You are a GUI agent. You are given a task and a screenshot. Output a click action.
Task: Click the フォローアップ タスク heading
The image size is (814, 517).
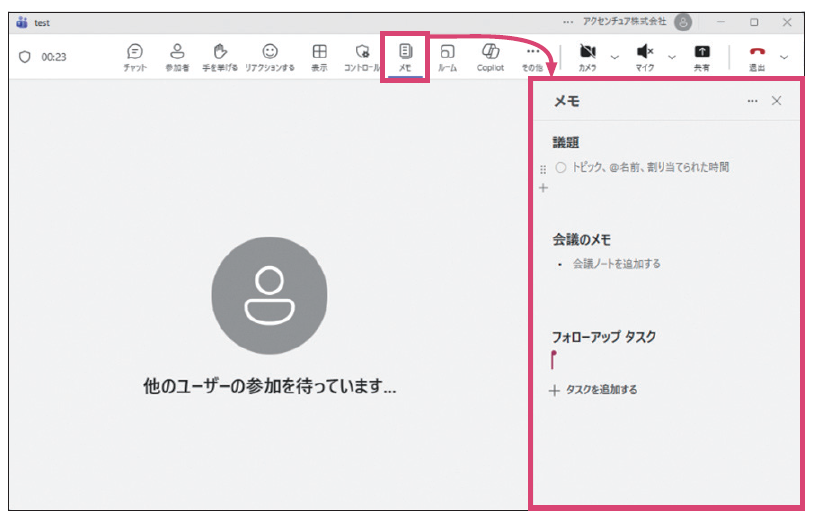pos(604,337)
